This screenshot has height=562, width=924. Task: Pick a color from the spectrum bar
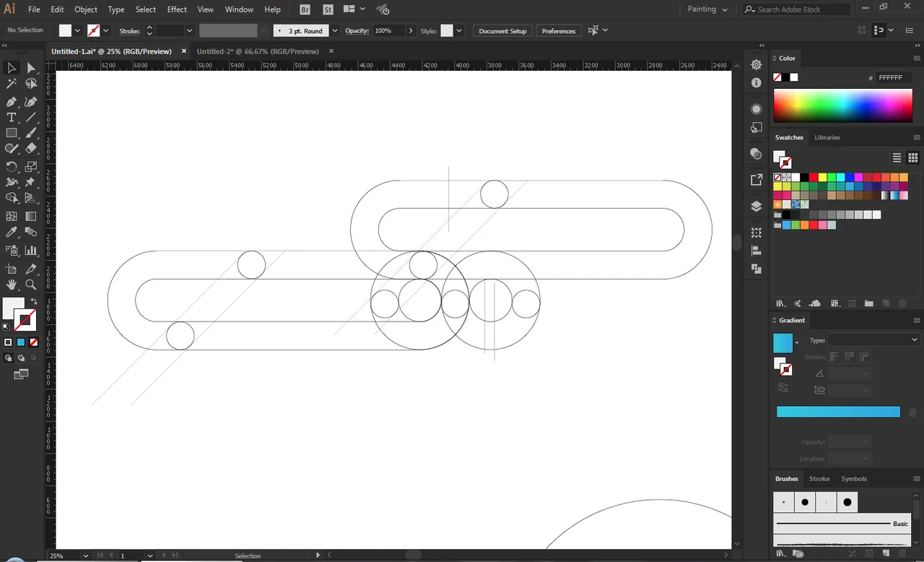point(843,106)
